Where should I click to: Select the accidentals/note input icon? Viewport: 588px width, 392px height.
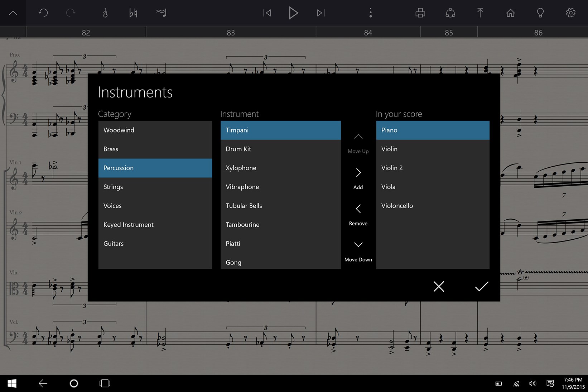point(133,13)
